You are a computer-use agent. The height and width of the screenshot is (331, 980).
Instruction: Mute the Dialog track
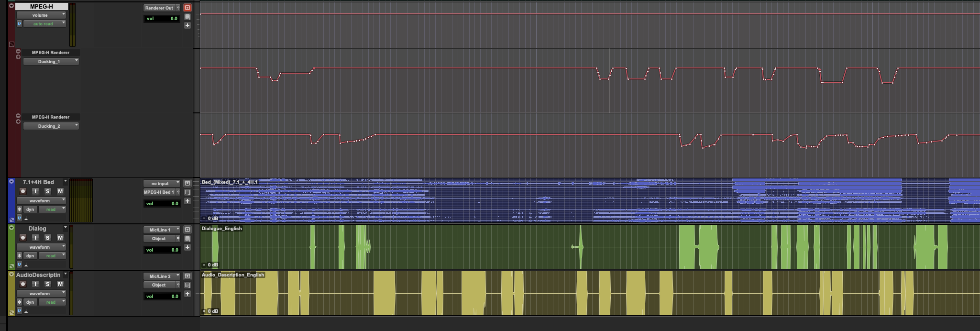[60, 237]
